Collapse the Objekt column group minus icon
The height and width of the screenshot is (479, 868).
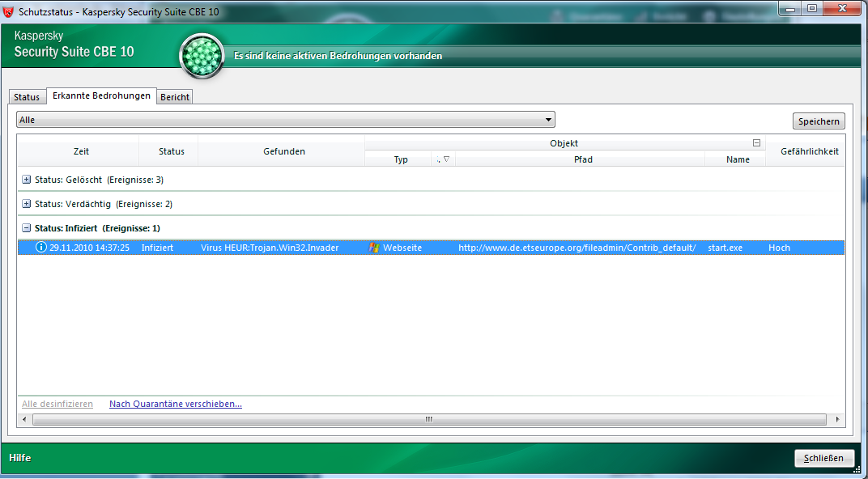(x=756, y=142)
